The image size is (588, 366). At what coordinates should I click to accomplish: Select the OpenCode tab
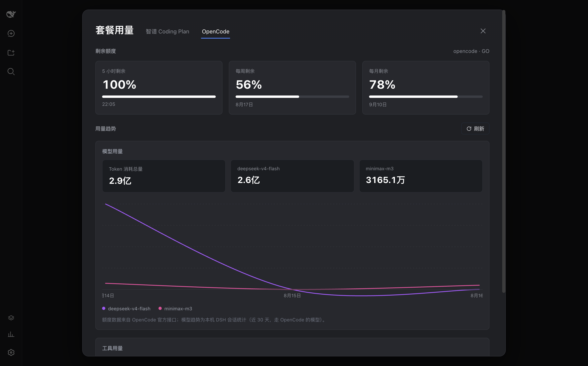(216, 31)
